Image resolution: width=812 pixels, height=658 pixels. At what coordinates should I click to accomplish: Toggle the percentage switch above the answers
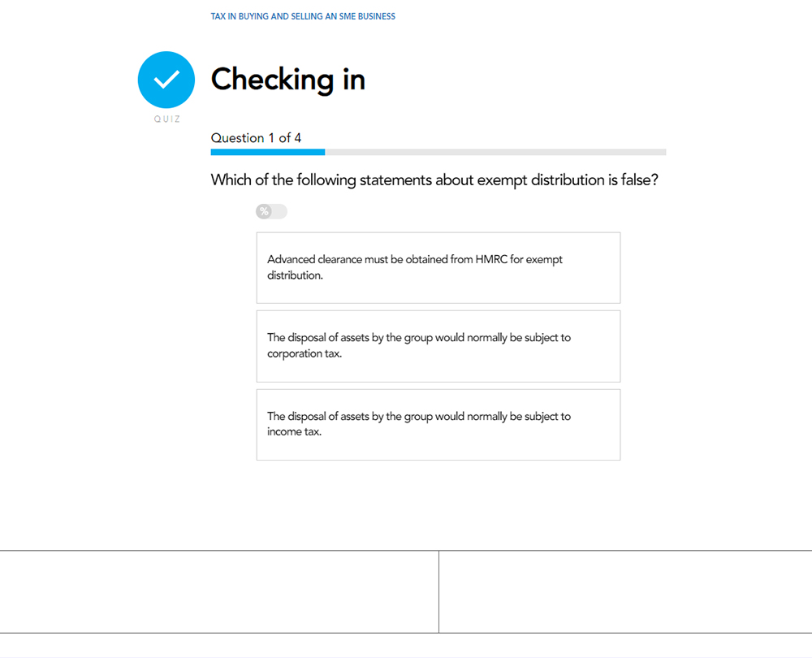[271, 212]
